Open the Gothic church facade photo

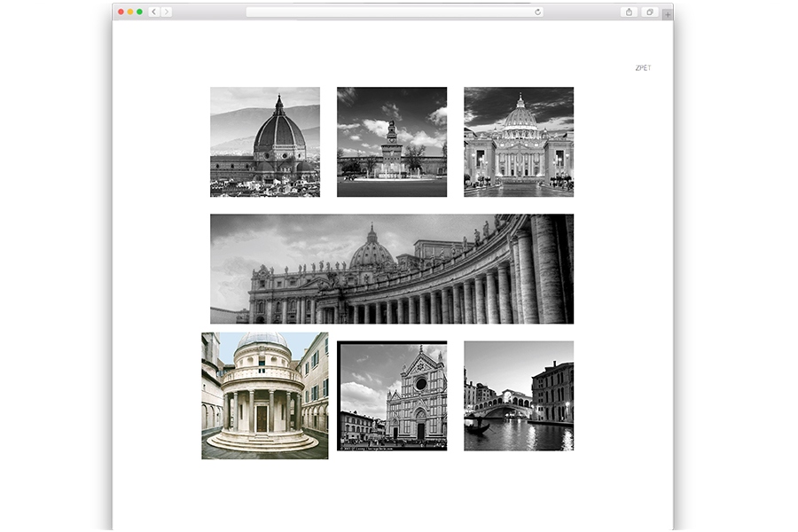pyautogui.click(x=391, y=395)
